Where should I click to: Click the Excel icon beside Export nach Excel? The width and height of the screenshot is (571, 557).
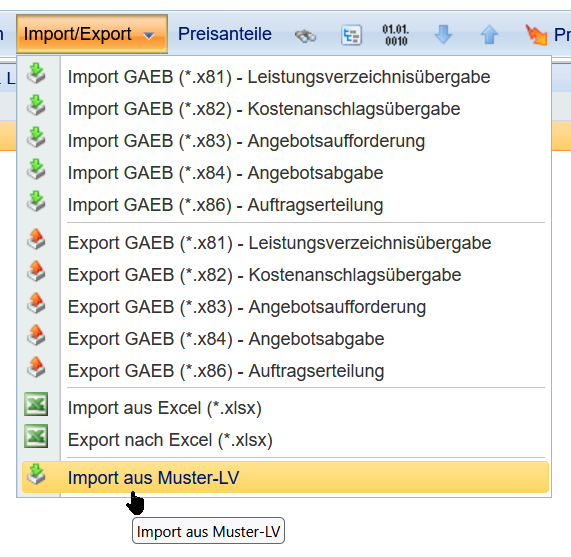click(x=36, y=436)
